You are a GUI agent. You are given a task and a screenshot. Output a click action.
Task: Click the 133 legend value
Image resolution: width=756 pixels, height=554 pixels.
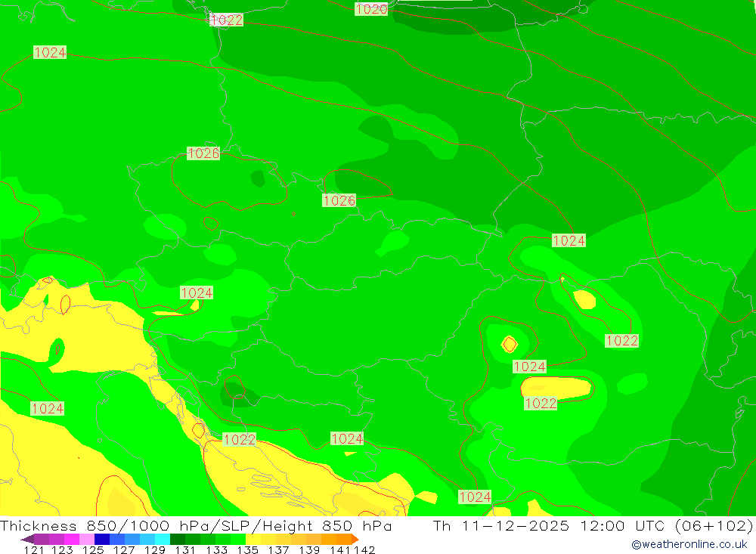216,549
